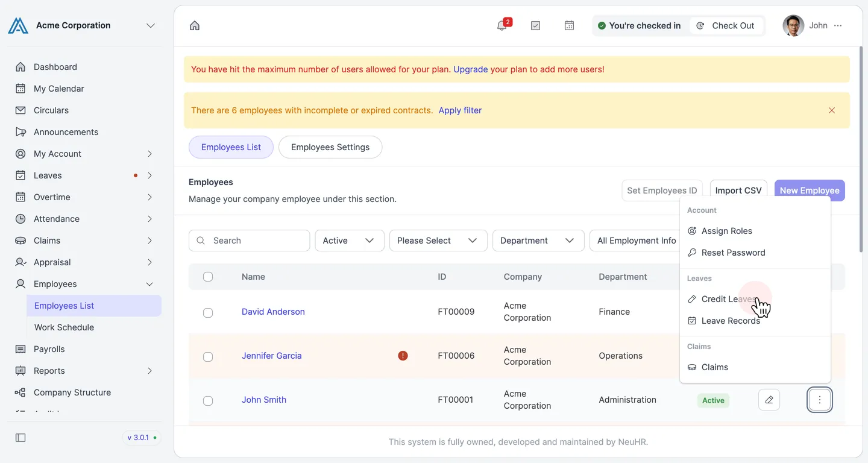Collapse the sidebar using panel icon

click(x=20, y=438)
